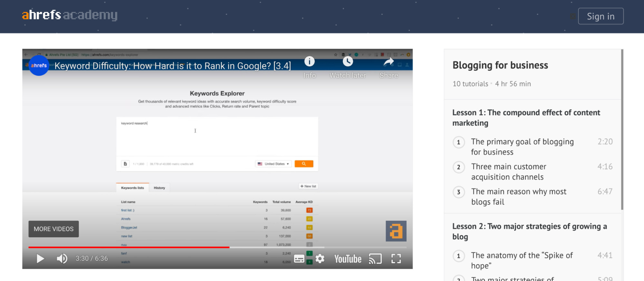Click the course list scrollbar

pos(622,129)
